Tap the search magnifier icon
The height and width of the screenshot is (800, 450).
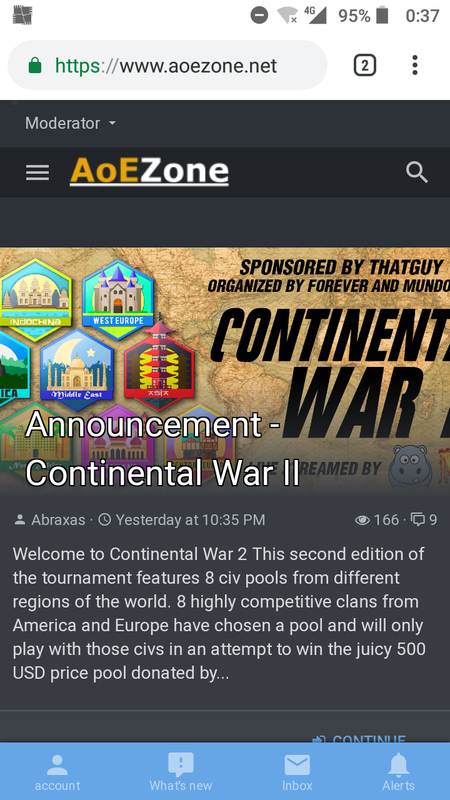click(x=417, y=172)
